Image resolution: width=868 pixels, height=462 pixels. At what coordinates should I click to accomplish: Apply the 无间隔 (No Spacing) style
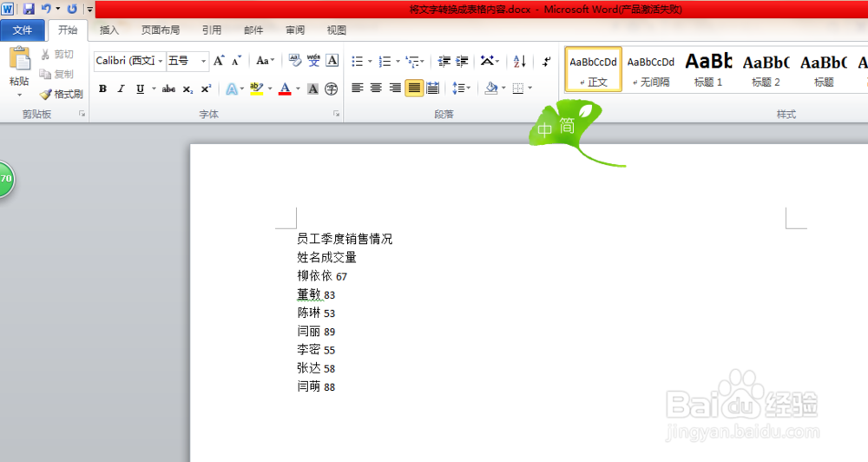(x=651, y=69)
